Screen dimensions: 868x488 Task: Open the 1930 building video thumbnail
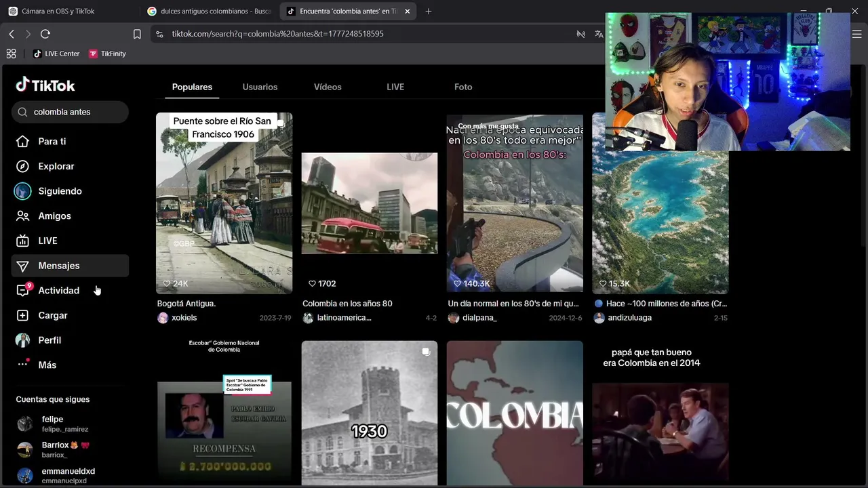[x=370, y=413]
